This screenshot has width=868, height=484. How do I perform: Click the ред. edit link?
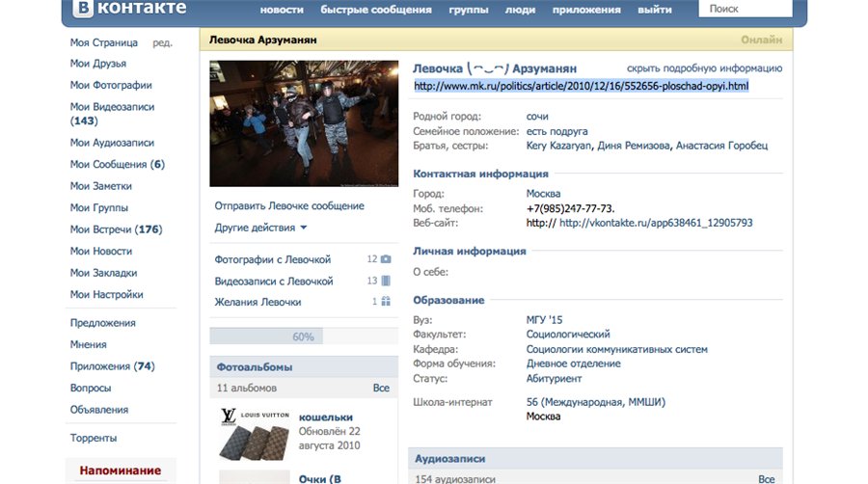[x=162, y=42]
